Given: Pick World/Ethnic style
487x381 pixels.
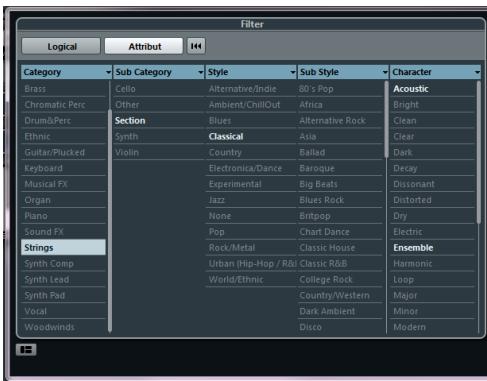Looking at the screenshot, I should 251,279.
